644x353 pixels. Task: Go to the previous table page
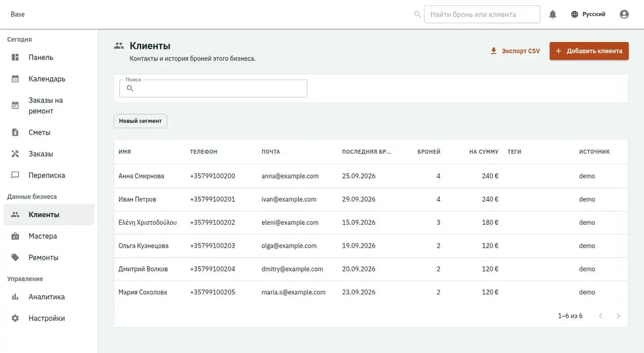(x=601, y=316)
